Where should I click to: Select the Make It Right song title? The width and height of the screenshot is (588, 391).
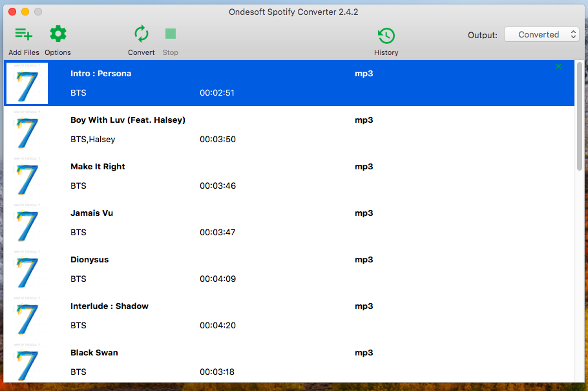[x=98, y=167]
